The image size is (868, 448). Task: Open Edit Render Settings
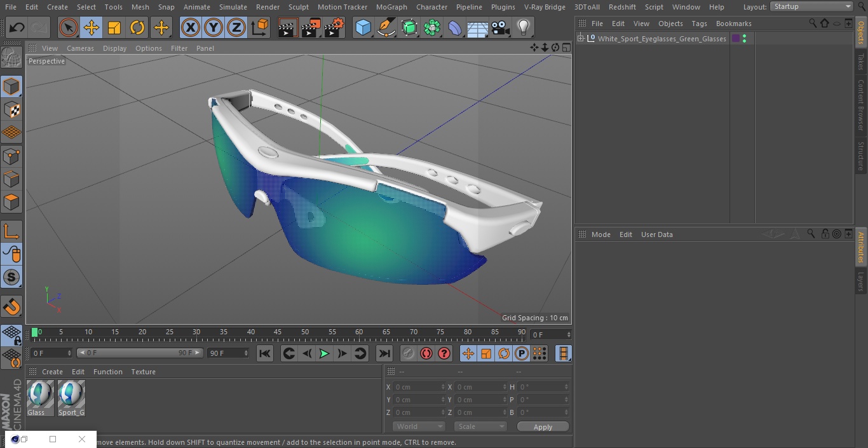pyautogui.click(x=334, y=28)
